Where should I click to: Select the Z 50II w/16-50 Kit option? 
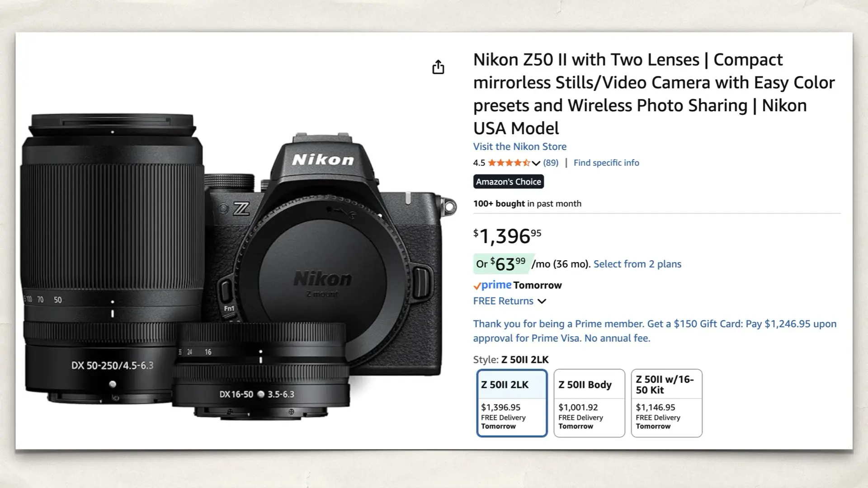(666, 402)
